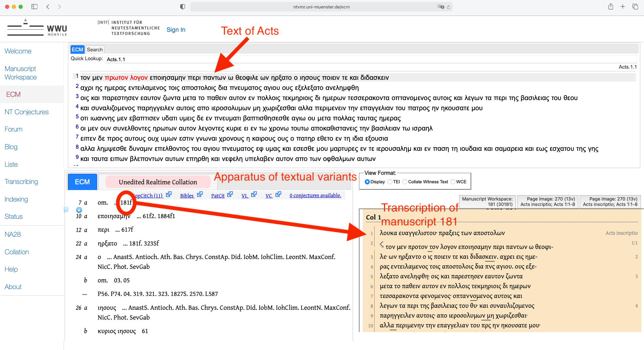Switch to the Search tab
644x350 pixels.
coord(95,50)
